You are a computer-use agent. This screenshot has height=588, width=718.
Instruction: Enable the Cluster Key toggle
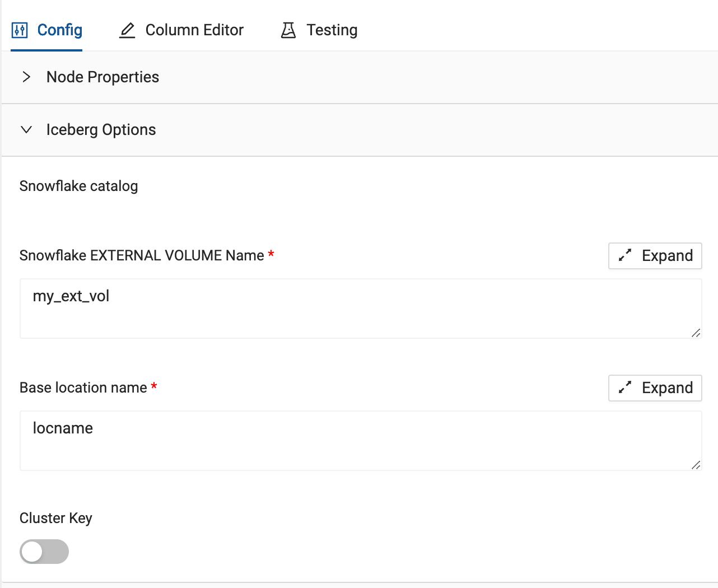pyautogui.click(x=44, y=552)
